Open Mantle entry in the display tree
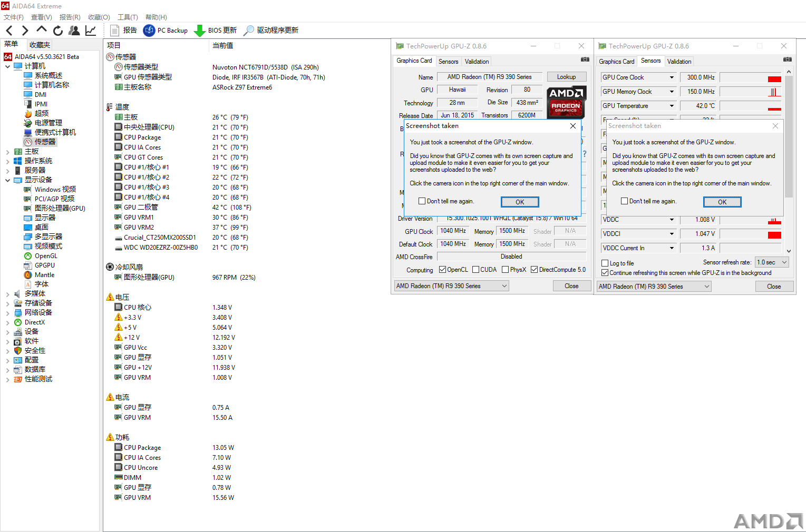 (x=40, y=275)
